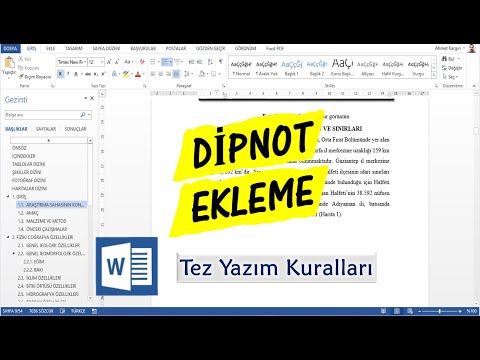The height and width of the screenshot is (360, 480).
Task: Close the Gezinti navigation pane
Action: [92, 98]
